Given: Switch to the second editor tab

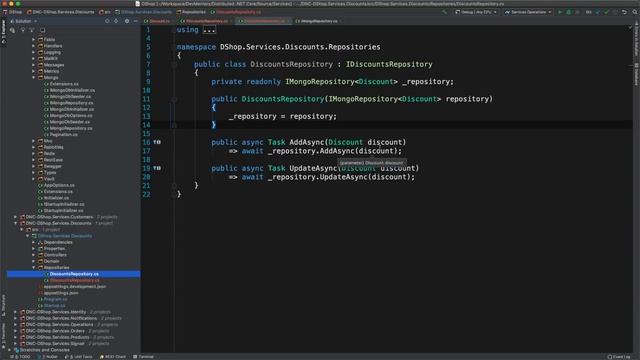Looking at the screenshot, I should 207,21.
